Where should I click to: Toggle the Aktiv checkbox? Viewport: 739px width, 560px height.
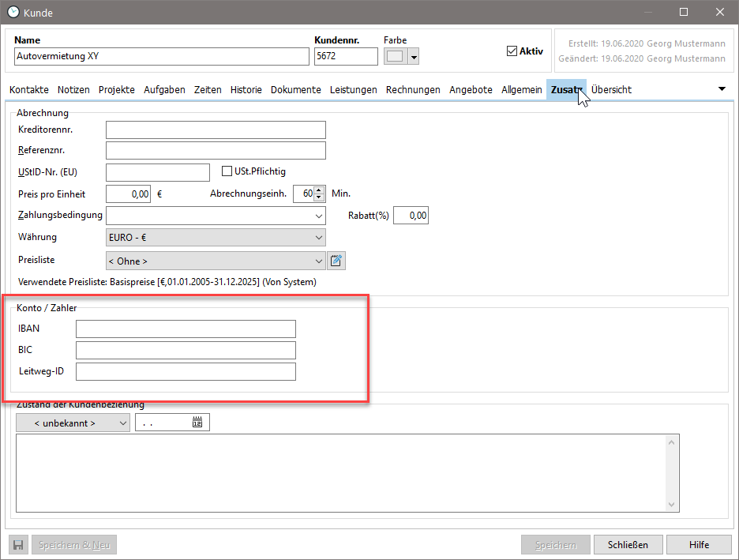pyautogui.click(x=512, y=51)
